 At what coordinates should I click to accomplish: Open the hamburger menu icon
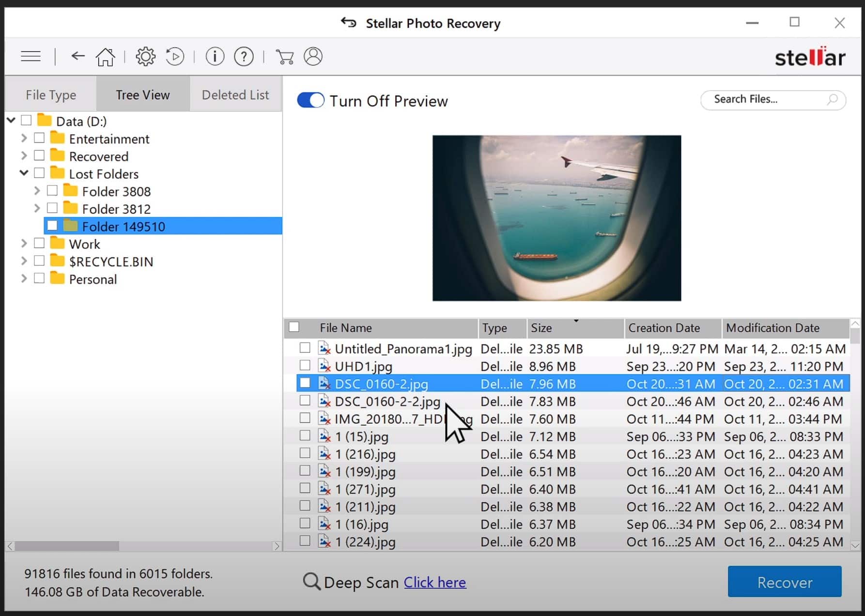31,57
